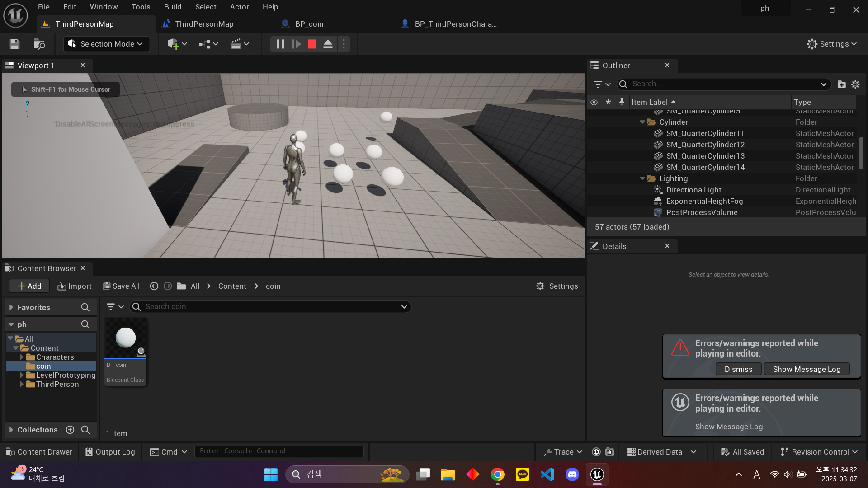Open the Cinematics clapperboard icon menu

tap(240, 44)
